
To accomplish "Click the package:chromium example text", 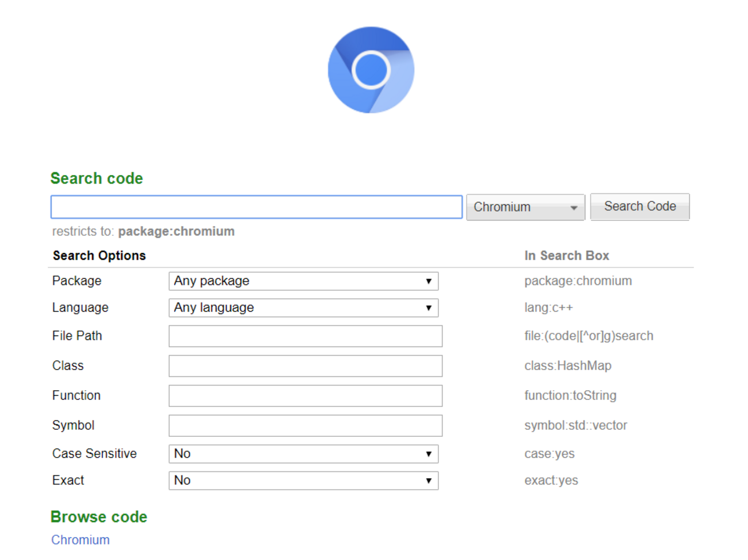I will (578, 281).
